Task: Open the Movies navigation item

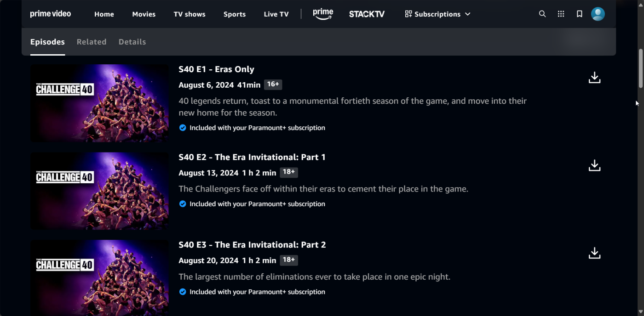Action: 144,14
